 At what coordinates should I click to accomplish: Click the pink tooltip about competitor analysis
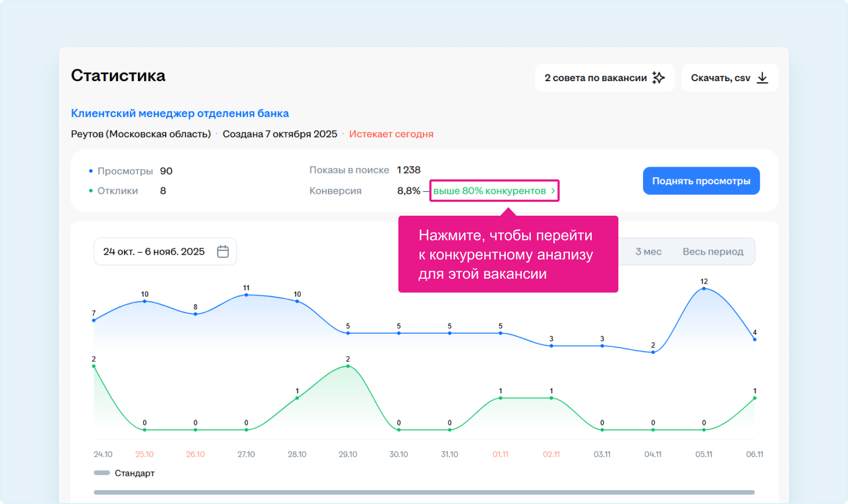[508, 255]
